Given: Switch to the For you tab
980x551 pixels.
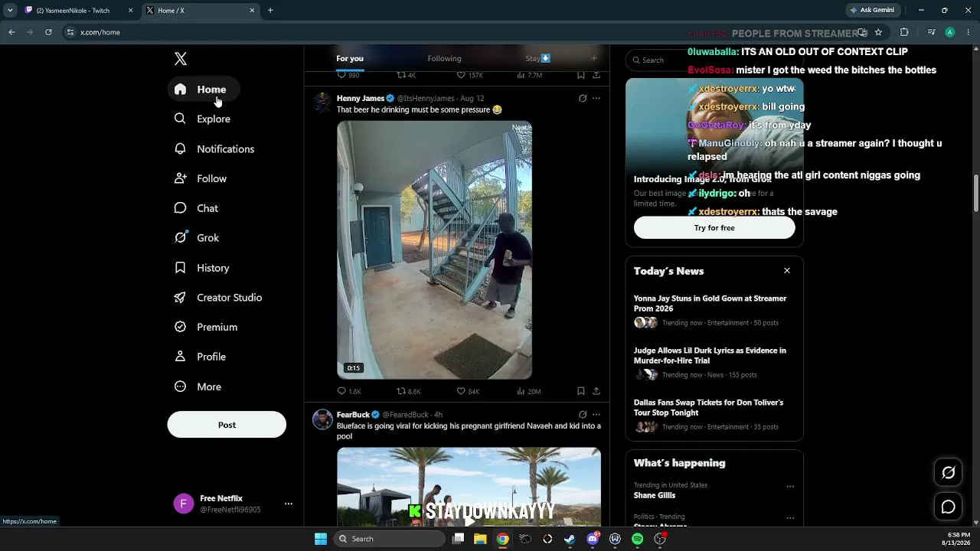Looking at the screenshot, I should pyautogui.click(x=350, y=58).
